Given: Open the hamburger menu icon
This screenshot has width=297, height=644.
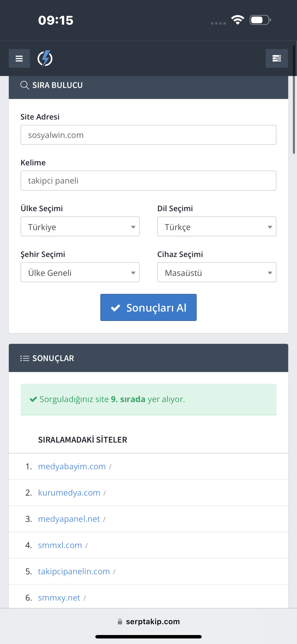Looking at the screenshot, I should 19,58.
